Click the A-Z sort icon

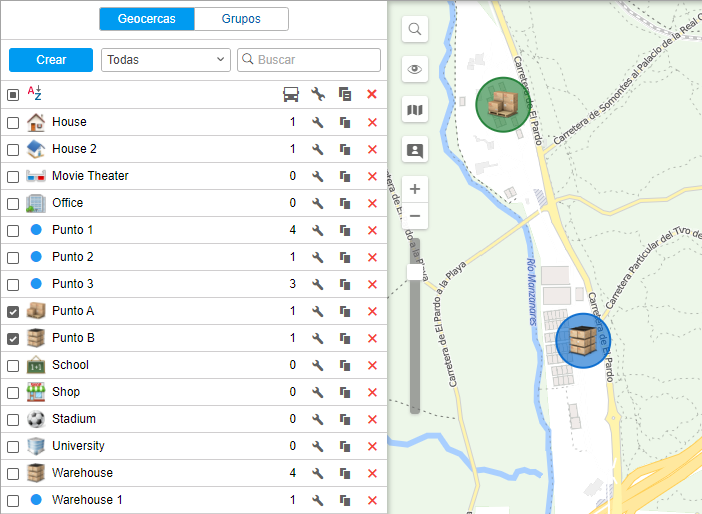(35, 94)
